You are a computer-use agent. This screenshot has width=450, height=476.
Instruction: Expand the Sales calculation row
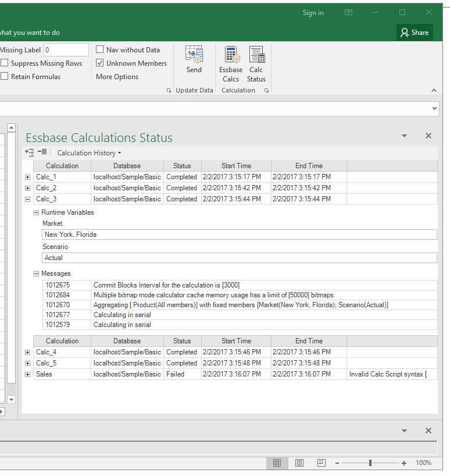[27, 374]
